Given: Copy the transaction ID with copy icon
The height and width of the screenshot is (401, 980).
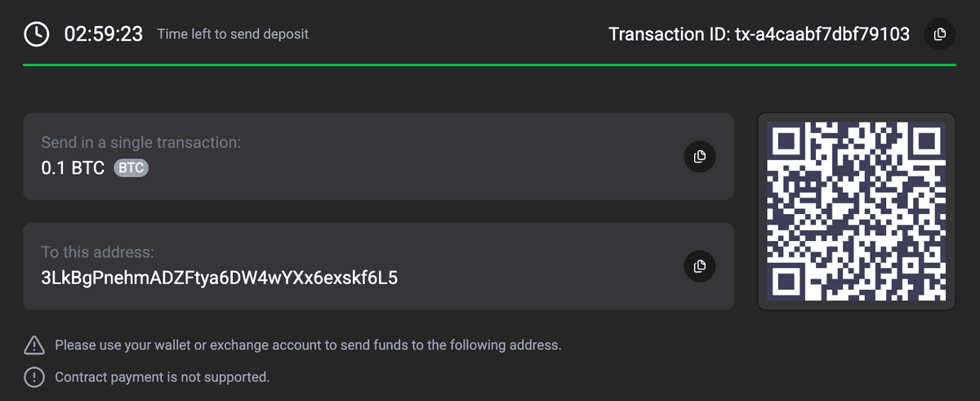Looking at the screenshot, I should pyautogui.click(x=939, y=34).
